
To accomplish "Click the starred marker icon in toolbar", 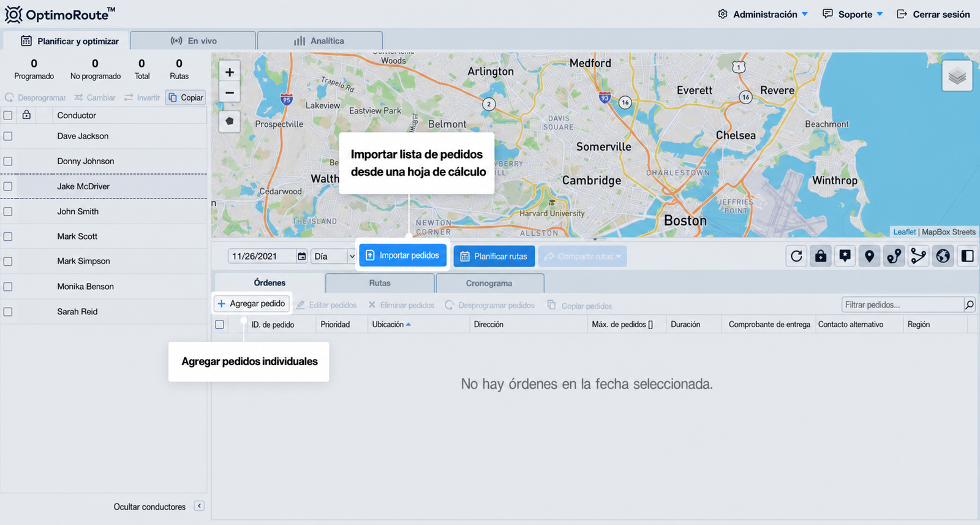I will [x=845, y=256].
